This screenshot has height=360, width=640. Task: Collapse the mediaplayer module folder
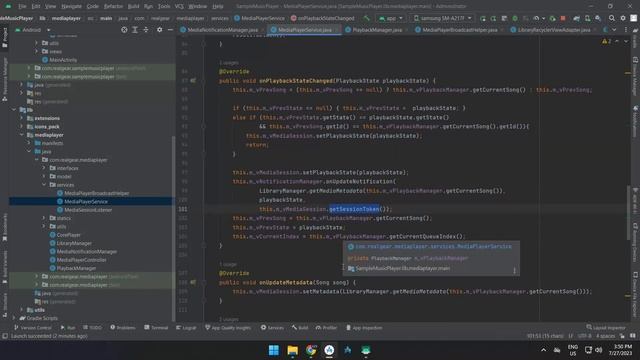pos(22,135)
